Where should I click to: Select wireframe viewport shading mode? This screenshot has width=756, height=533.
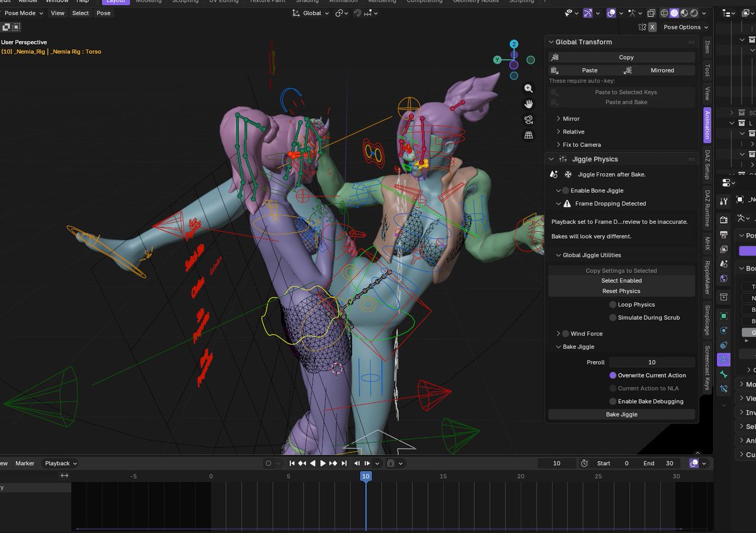coord(664,13)
